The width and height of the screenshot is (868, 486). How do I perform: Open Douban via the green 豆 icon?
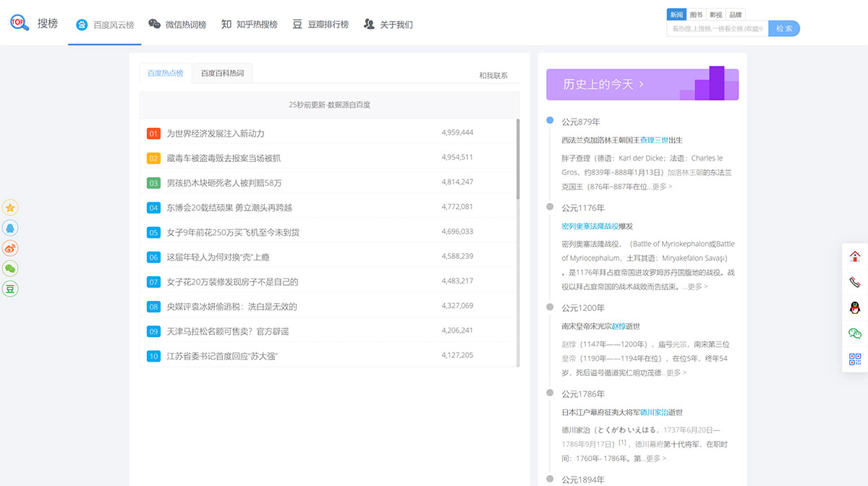point(10,289)
